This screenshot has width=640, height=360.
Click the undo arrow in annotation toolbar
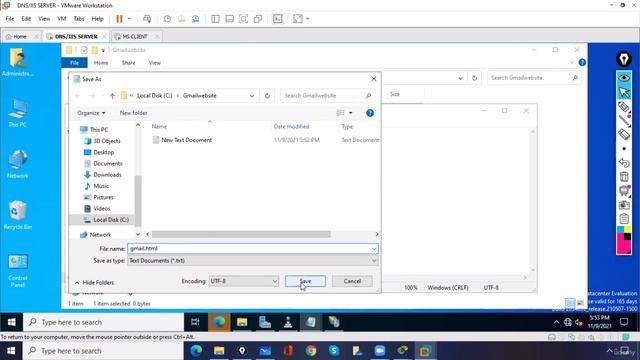pos(624,162)
